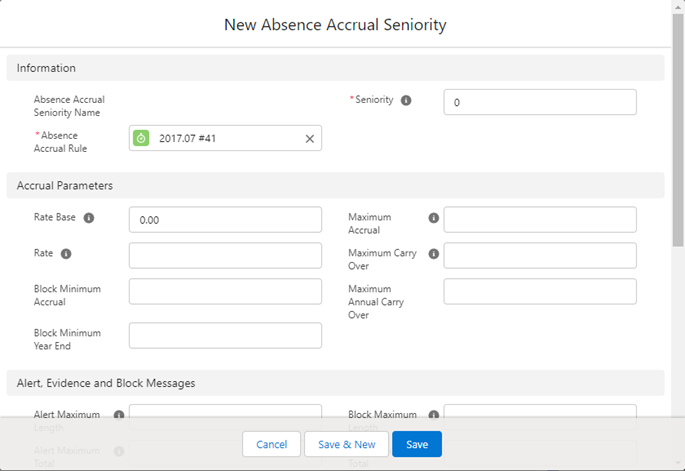Screen dimensions: 685x471
Task: Click the Maximum Accrual info icon
Action: coord(433,218)
